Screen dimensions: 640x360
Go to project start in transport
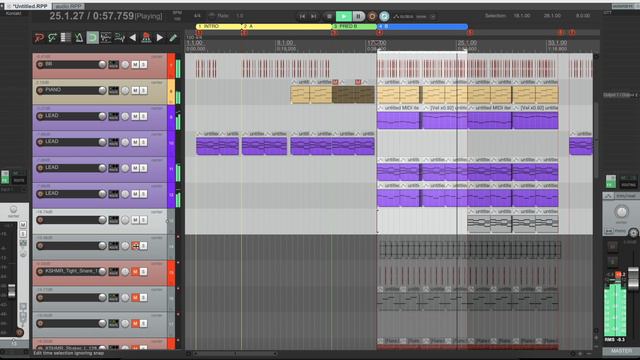(302, 16)
